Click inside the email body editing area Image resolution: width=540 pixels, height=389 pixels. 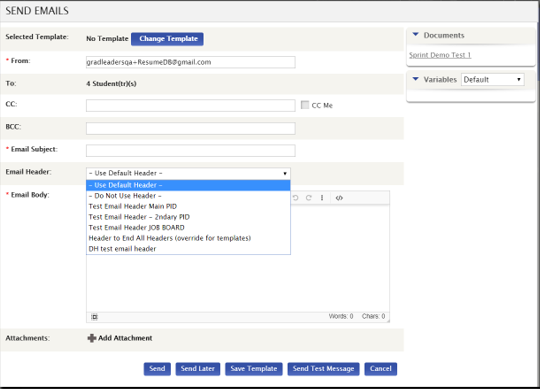[238, 283]
